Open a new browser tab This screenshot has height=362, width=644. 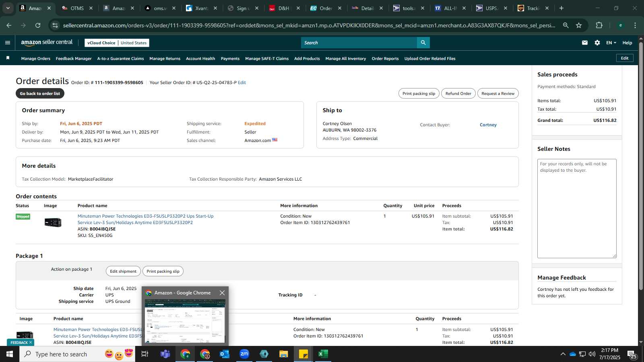(561, 8)
